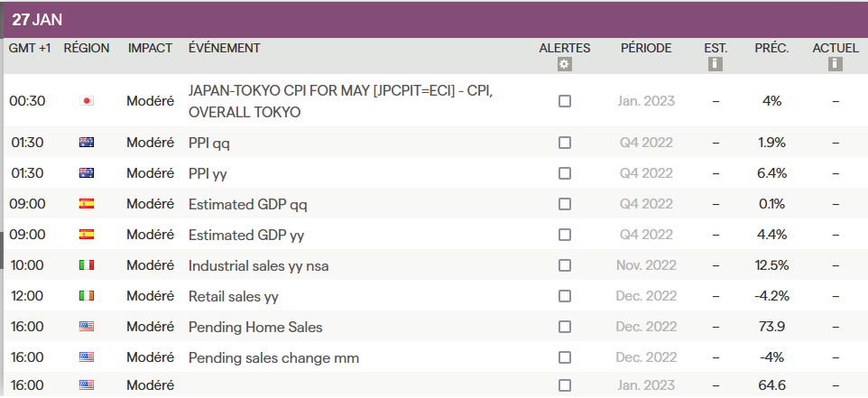Click the Japan flag icon
The image size is (868, 398).
[x=87, y=101]
